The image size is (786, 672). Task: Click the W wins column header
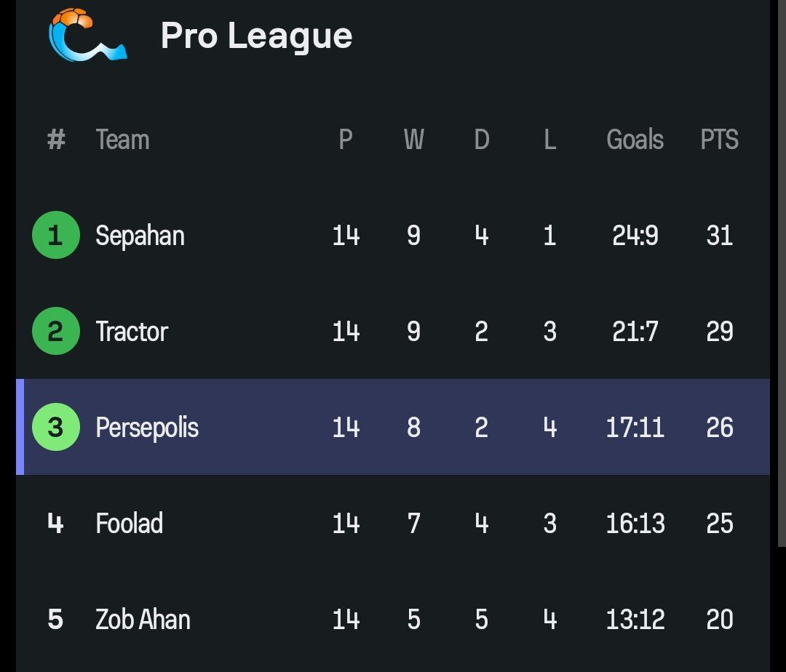point(414,139)
